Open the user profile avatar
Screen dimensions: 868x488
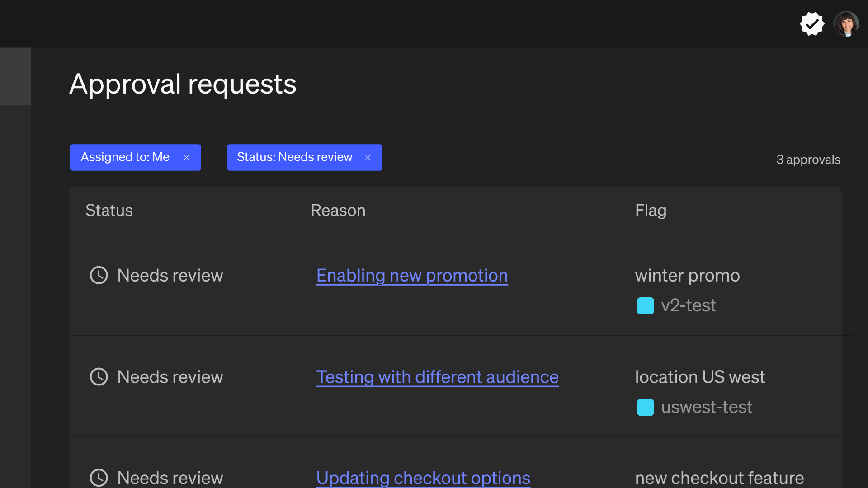pyautogui.click(x=845, y=24)
